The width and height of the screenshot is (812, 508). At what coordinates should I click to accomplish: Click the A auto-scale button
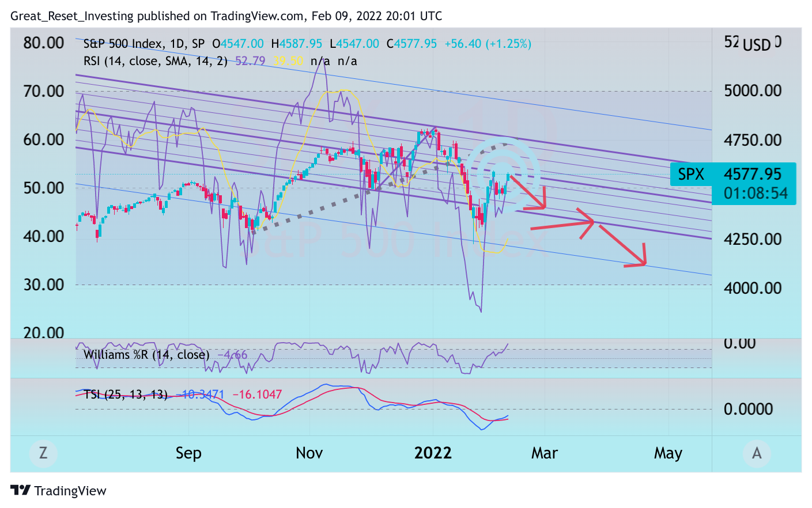pos(757,453)
